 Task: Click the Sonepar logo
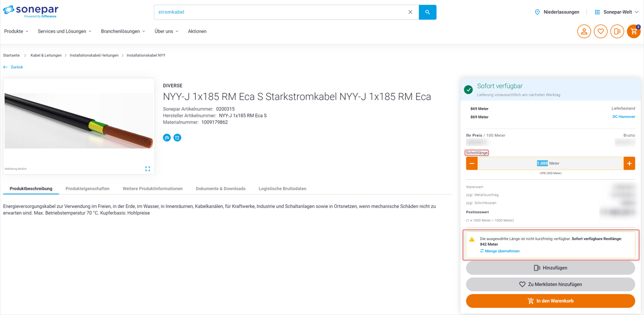coord(31,11)
